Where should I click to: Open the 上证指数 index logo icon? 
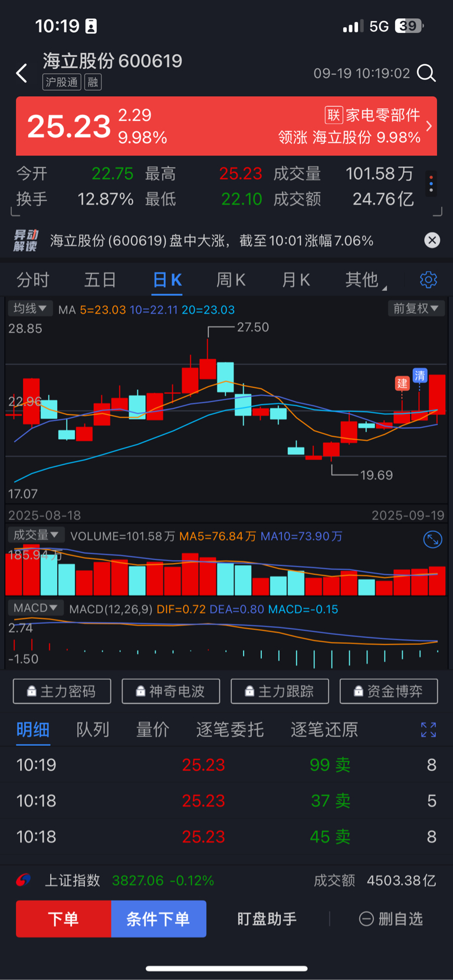(24, 880)
